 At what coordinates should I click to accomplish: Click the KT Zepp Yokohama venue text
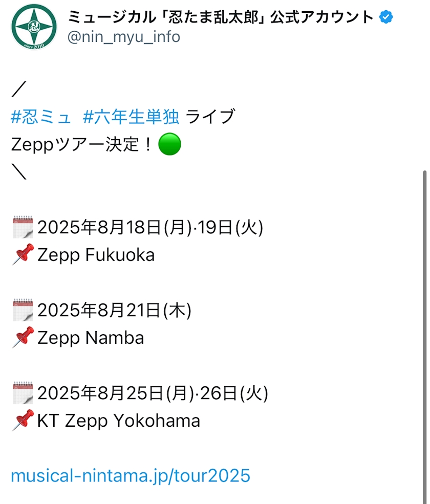click(x=119, y=421)
